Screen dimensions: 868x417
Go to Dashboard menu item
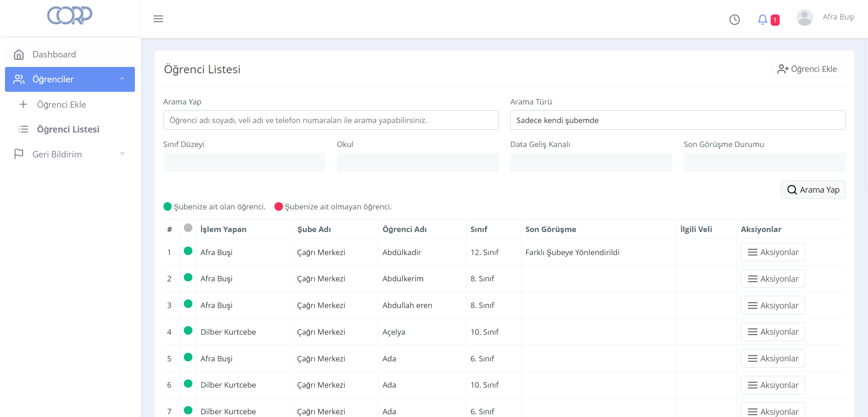[54, 55]
